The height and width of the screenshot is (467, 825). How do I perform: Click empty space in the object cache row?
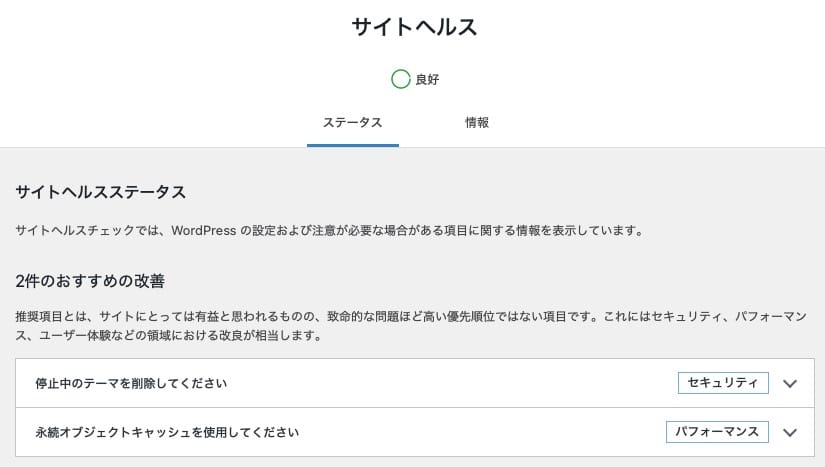(480, 433)
